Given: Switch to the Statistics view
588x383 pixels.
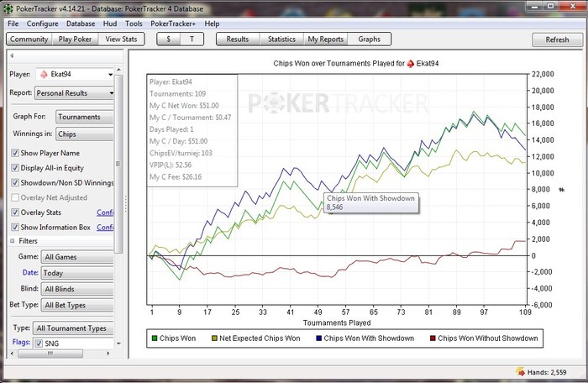Looking at the screenshot, I should pyautogui.click(x=281, y=39).
